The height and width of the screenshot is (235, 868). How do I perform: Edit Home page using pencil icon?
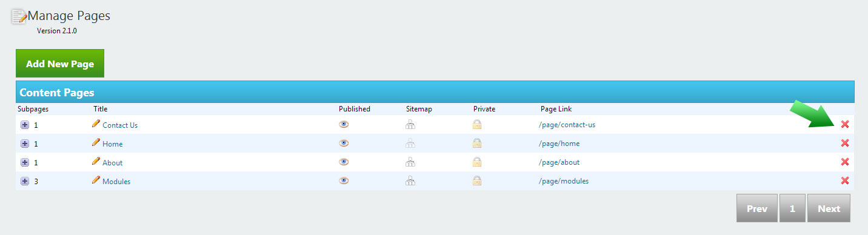point(96,142)
